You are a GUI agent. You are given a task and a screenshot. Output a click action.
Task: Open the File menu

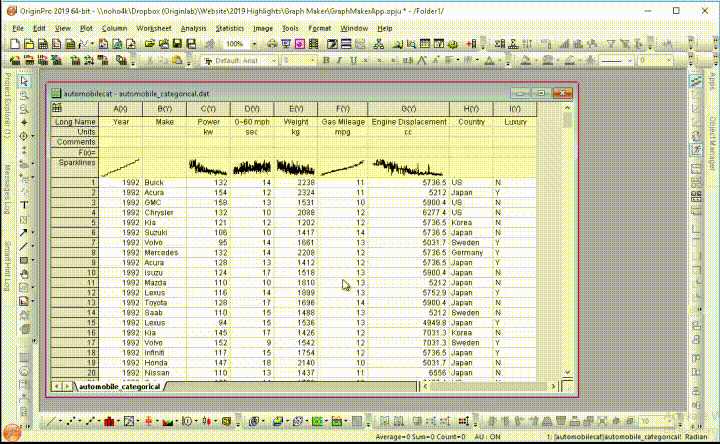point(17,28)
